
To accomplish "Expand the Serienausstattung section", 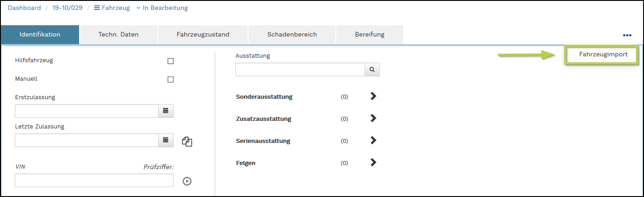I will click(x=373, y=140).
